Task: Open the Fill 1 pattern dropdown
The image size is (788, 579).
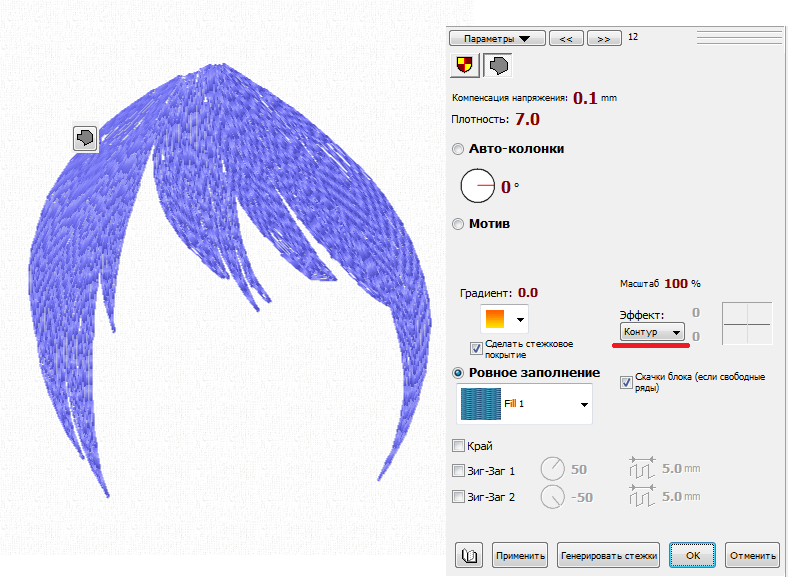Action: pos(524,404)
